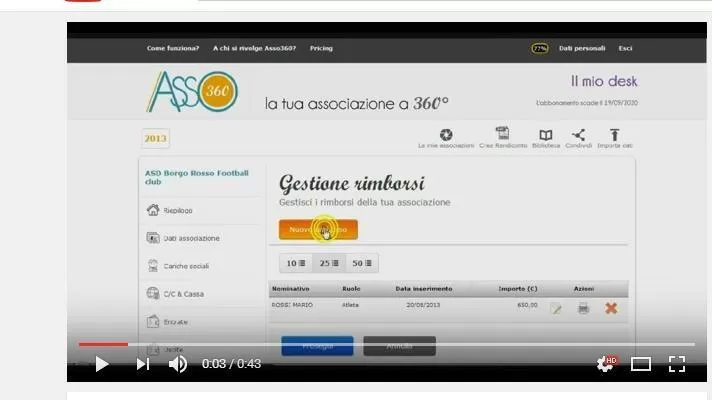Click the Riepilogo house icon
Image resolution: width=712 pixels, height=400 pixels.
[153, 210]
